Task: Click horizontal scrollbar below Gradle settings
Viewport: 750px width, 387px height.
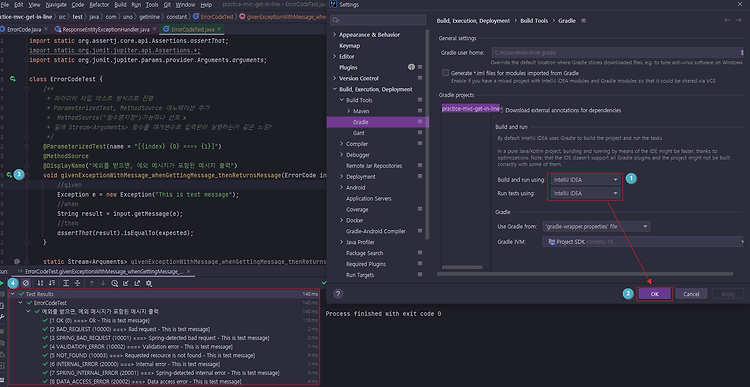Action: point(585,274)
